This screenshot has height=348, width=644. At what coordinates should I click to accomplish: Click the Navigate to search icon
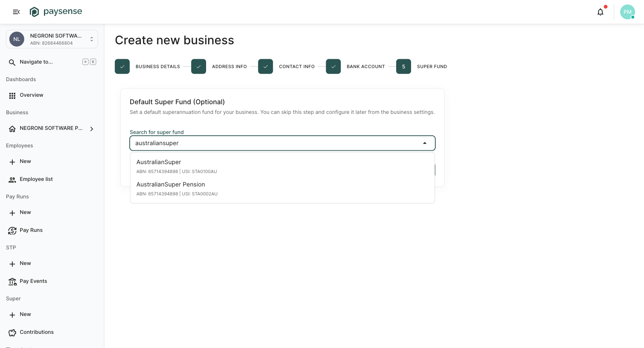coord(12,62)
